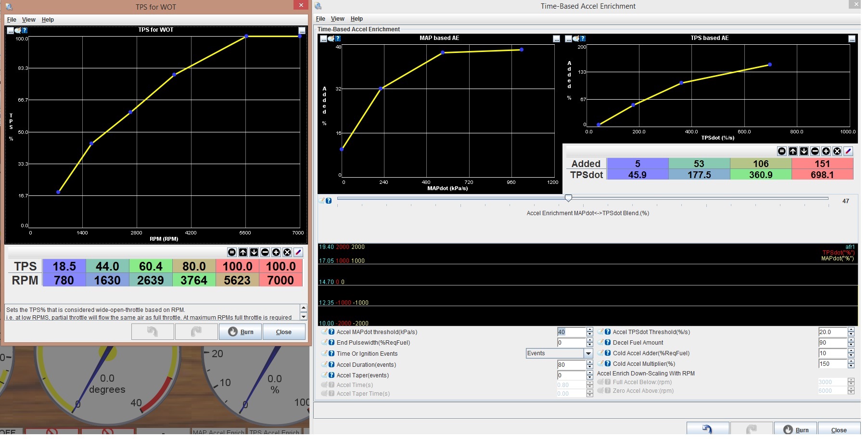Screen dimensions: 868x439
Task: Click the pencil icon in TPS for WOT toolbar
Action: click(298, 252)
